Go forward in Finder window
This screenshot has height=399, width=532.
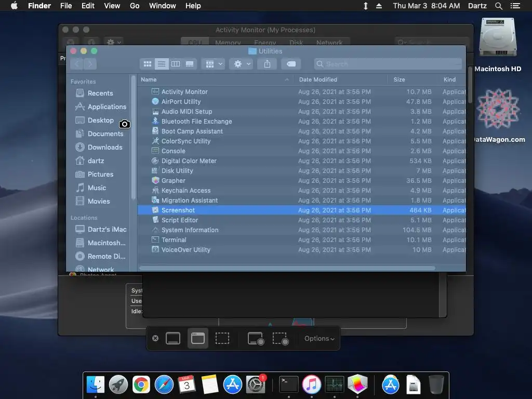(90, 64)
